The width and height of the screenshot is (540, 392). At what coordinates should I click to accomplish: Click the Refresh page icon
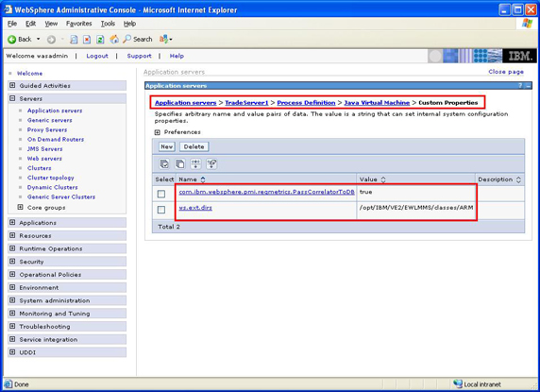[100, 40]
